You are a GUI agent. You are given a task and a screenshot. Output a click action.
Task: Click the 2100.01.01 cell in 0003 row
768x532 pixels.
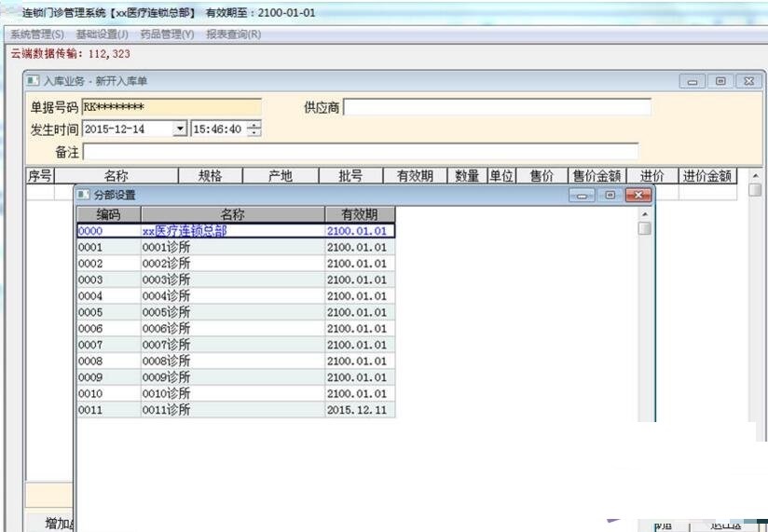(360, 280)
